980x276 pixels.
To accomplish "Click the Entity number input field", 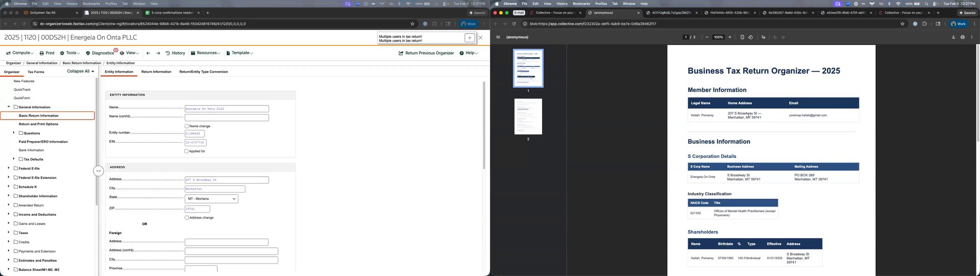I will coord(194,133).
